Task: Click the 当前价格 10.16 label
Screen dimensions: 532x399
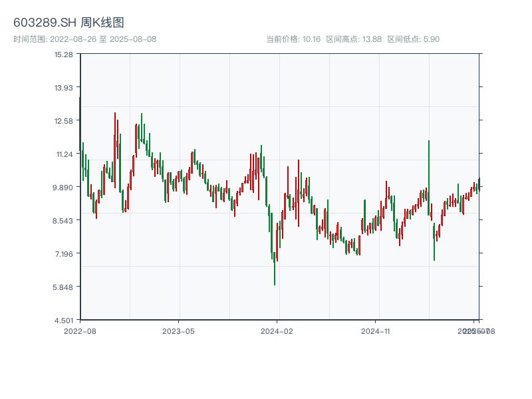Action: [293, 39]
